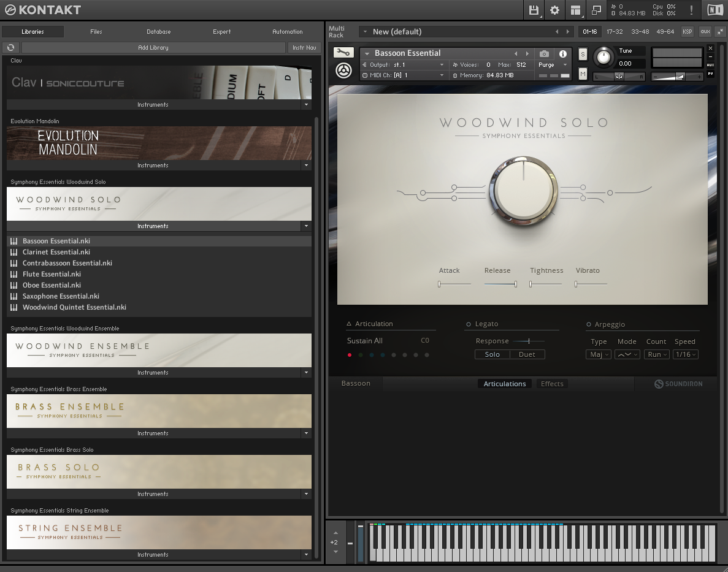Viewport: 728px width, 572px height.
Task: Open the New (default) multi menu arrow
Action: tap(366, 31)
